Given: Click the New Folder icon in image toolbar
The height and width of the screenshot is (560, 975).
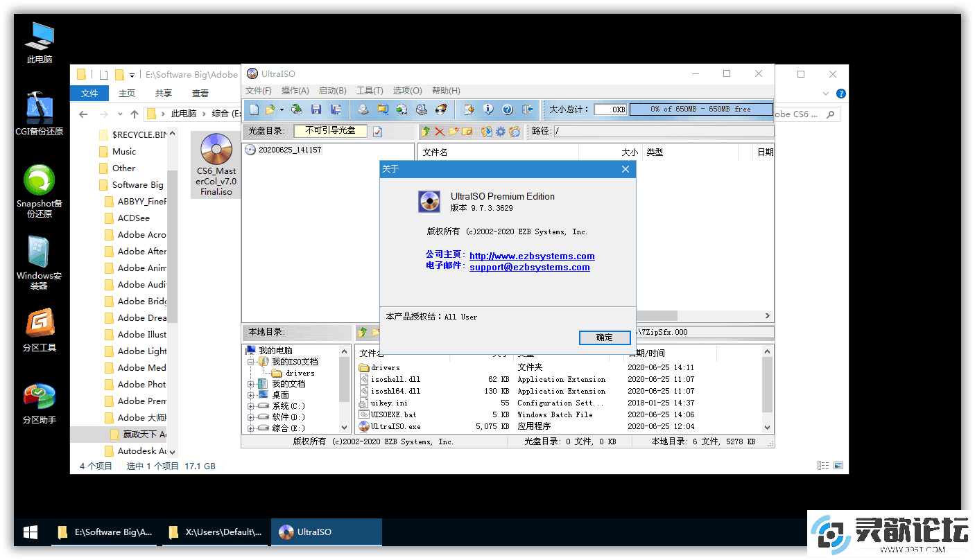Looking at the screenshot, I should click(454, 131).
